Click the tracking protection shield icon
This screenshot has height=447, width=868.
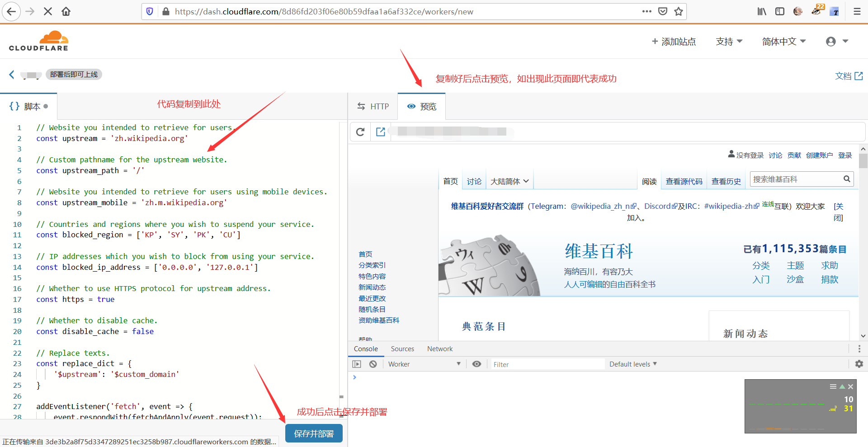[x=150, y=11]
